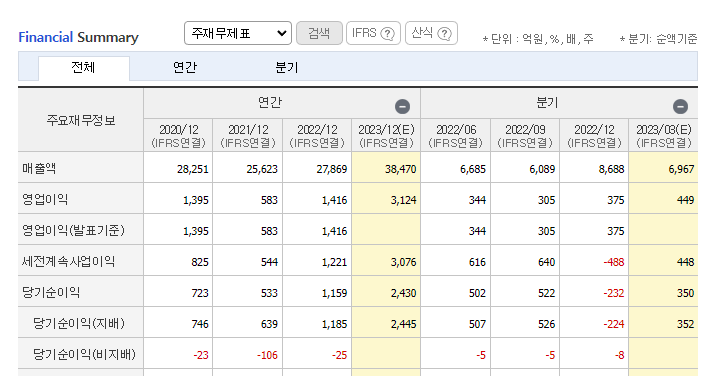
Task: Click the 2022/09 column header
Action: point(525,136)
